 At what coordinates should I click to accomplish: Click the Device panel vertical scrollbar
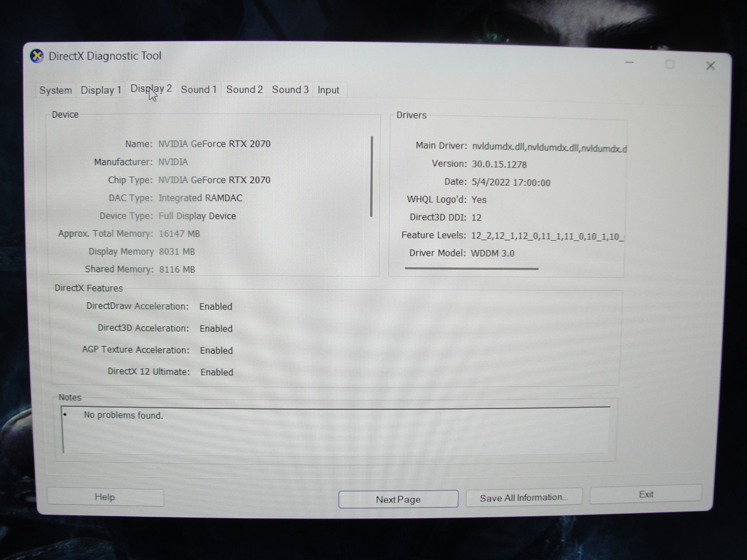coord(372,176)
